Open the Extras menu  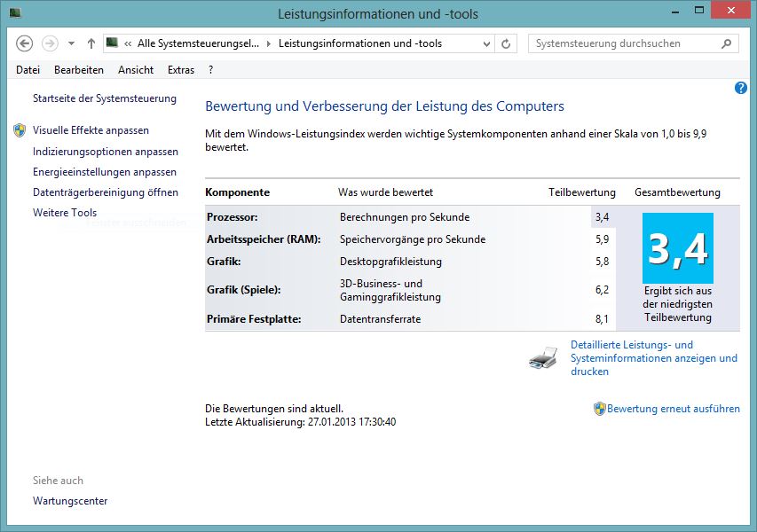click(x=181, y=70)
